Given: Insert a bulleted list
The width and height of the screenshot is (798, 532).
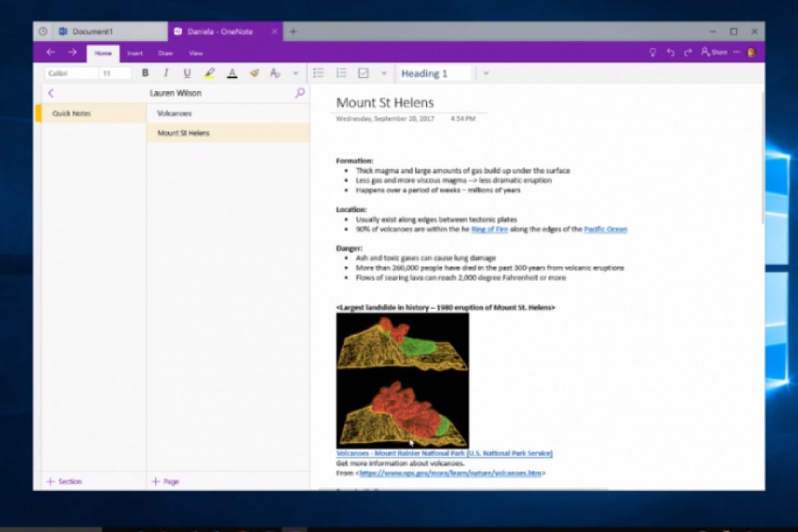Looking at the screenshot, I should click(x=319, y=73).
